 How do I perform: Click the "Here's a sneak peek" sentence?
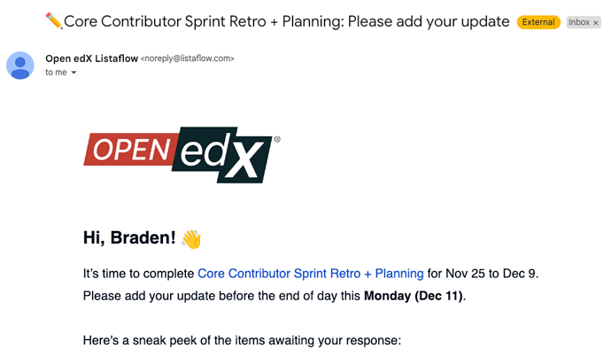point(242,340)
